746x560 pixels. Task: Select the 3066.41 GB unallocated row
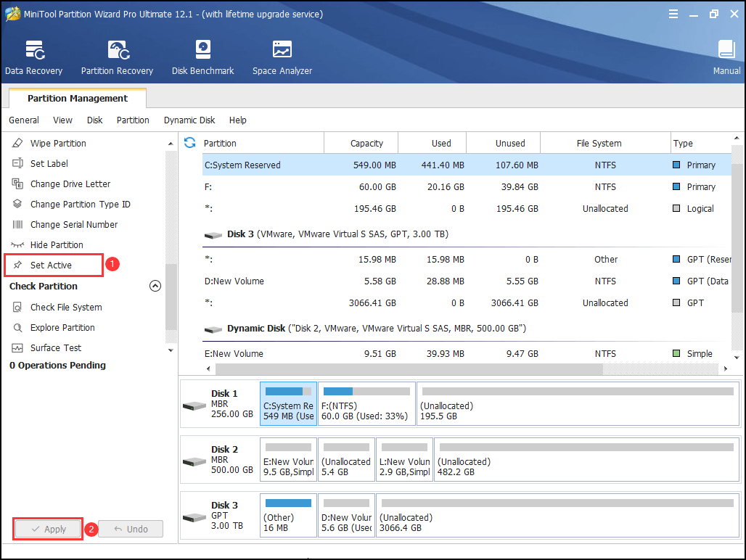click(x=466, y=302)
